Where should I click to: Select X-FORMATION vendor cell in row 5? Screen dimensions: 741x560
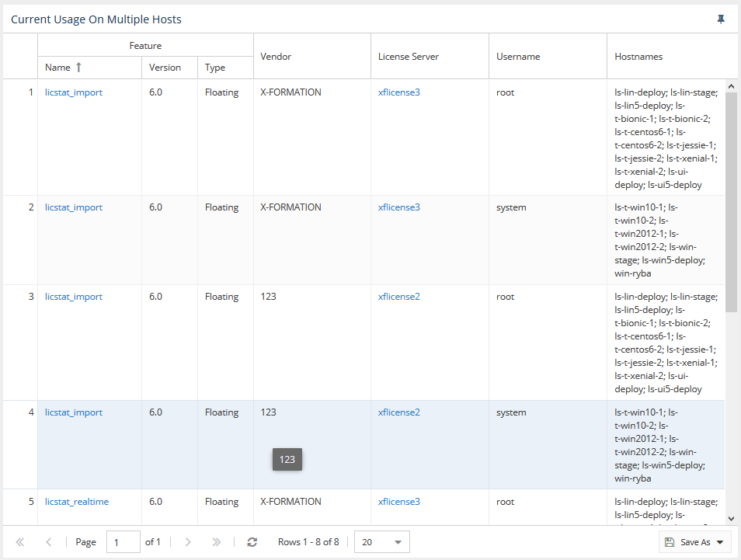[x=312, y=507]
